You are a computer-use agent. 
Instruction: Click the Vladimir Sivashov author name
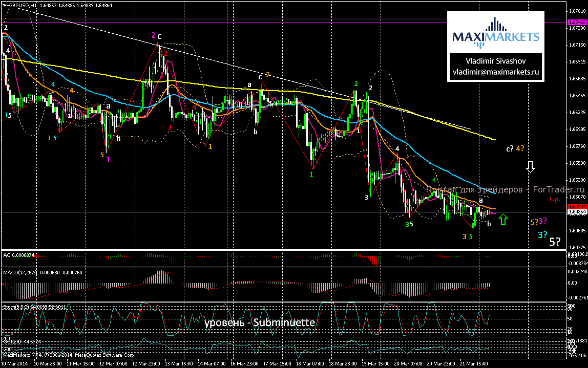point(495,60)
